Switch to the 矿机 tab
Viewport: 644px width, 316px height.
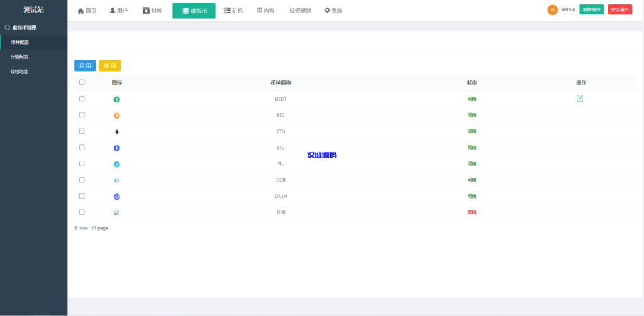pos(233,11)
